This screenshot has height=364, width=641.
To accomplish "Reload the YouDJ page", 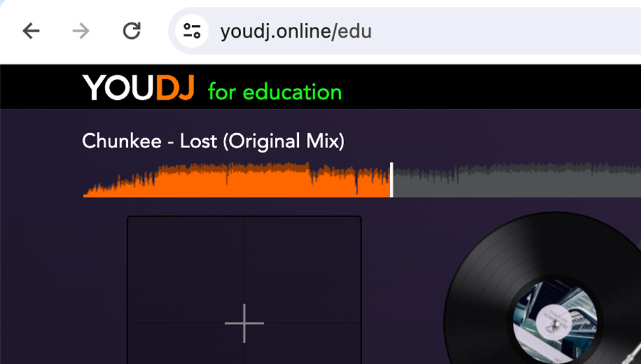I will [x=132, y=31].
